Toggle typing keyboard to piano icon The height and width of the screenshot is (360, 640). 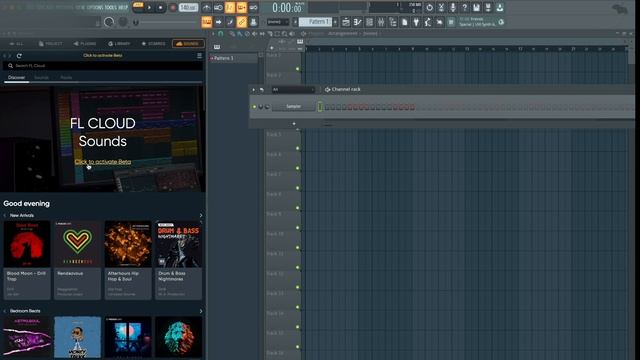[x=207, y=22]
